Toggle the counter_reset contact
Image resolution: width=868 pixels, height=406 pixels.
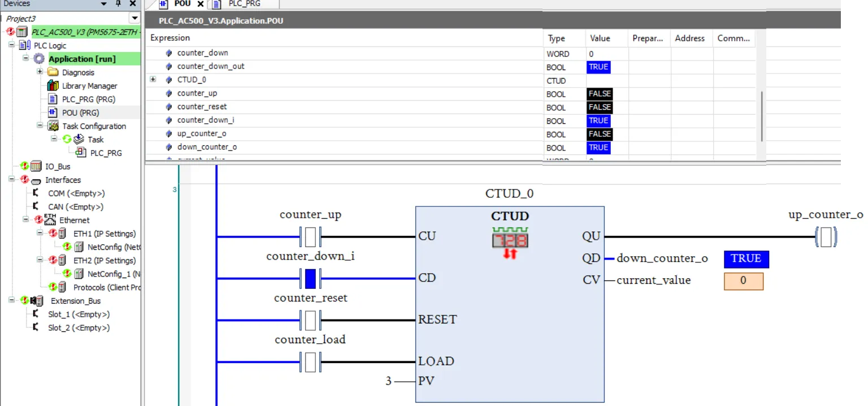310,320
